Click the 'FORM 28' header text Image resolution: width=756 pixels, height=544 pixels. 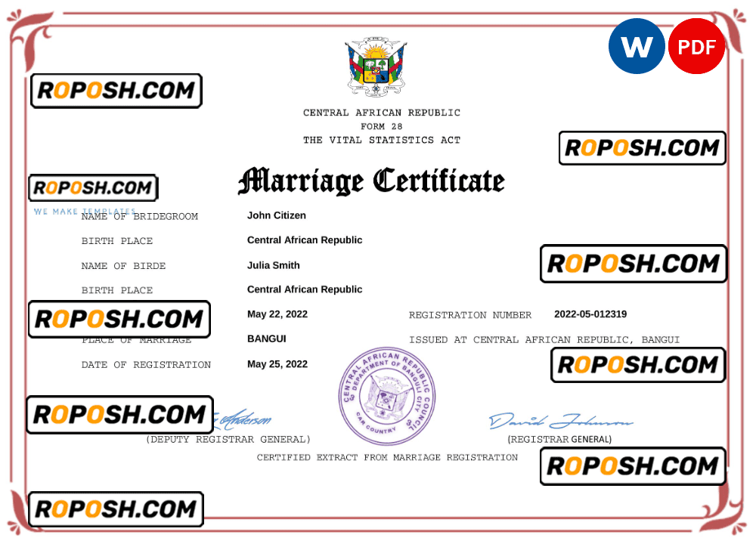pyautogui.click(x=382, y=126)
